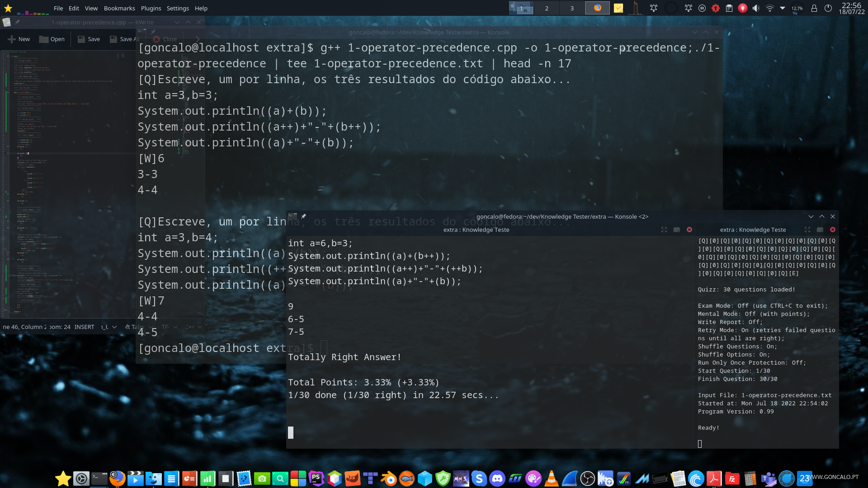Open the Settings menu

[x=178, y=8]
